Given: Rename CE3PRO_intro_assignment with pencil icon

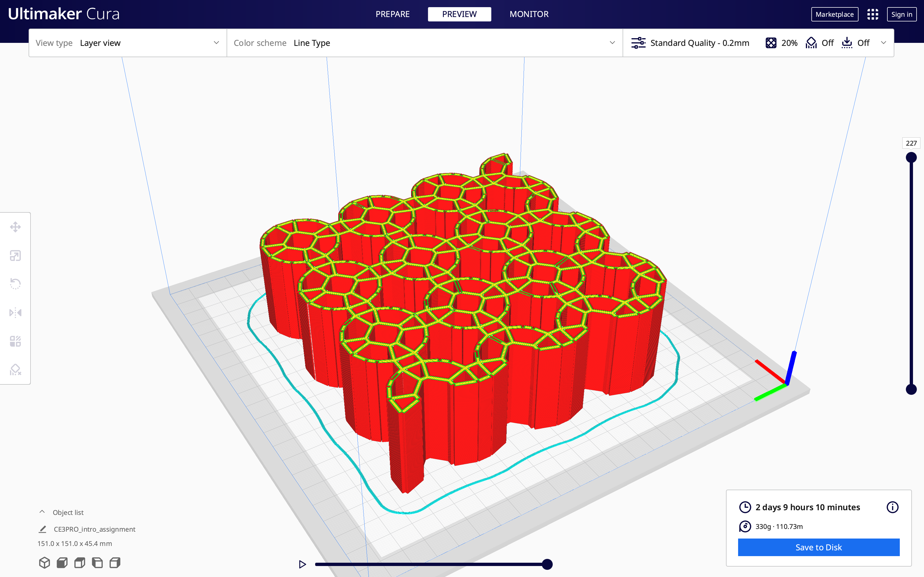Looking at the screenshot, I should (43, 529).
